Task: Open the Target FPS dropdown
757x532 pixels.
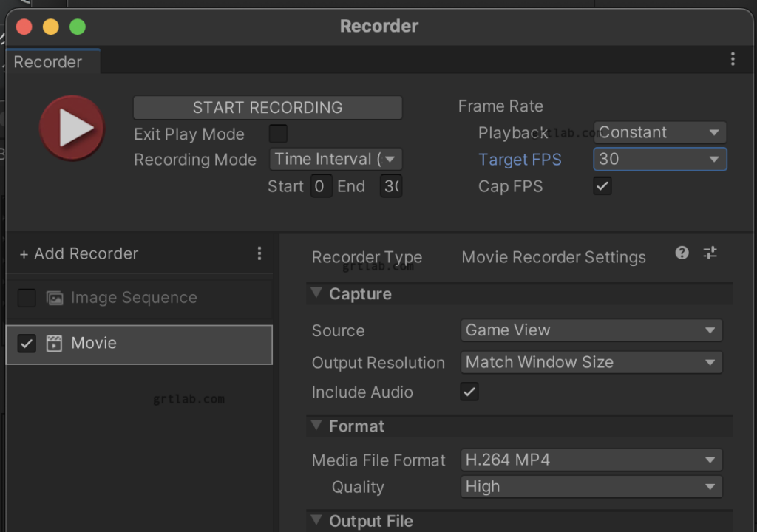Action: (x=659, y=159)
